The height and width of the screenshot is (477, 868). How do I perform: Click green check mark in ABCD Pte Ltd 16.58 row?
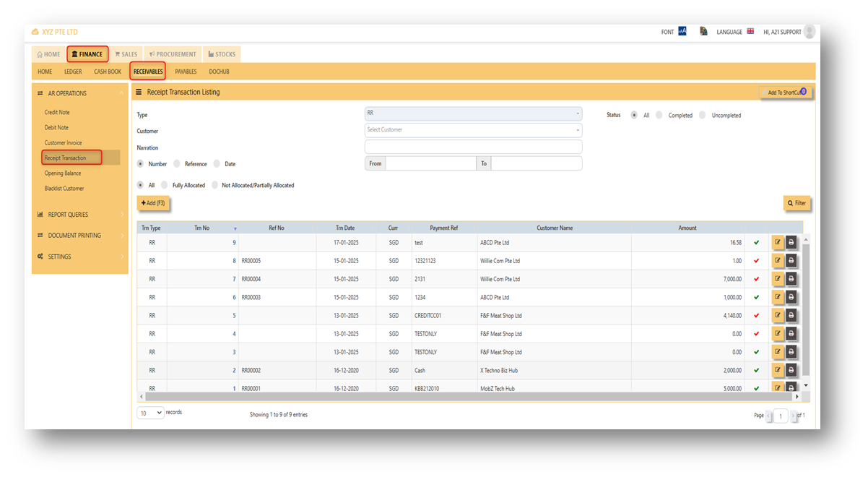756,242
